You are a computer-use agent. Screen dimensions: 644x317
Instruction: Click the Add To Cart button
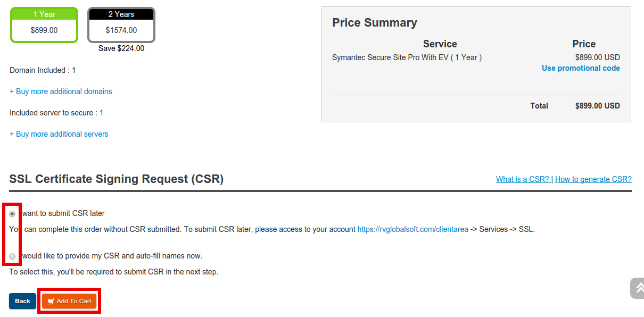70,301
